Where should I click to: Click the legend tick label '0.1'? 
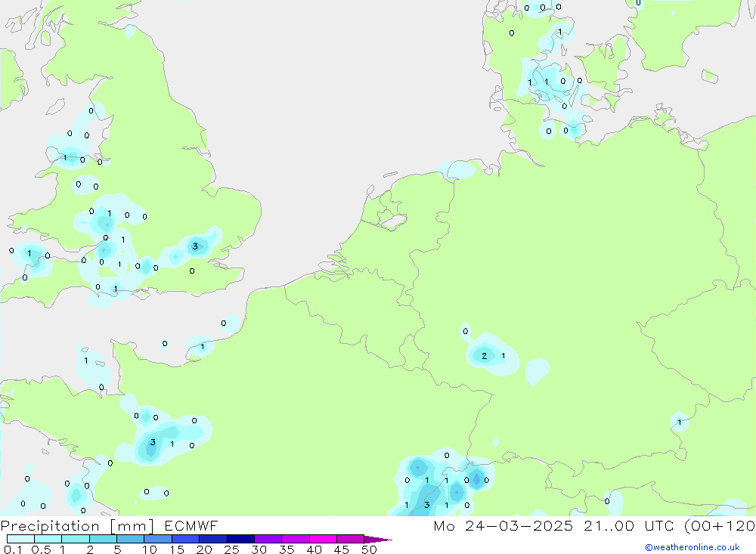tap(13, 549)
